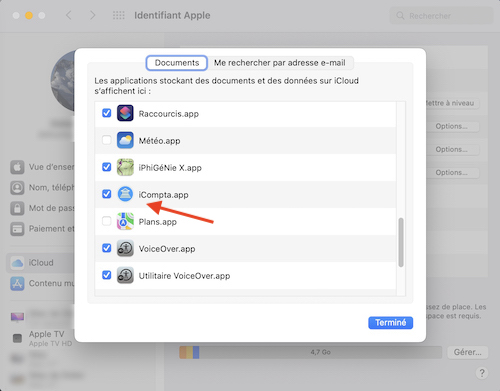
Task: Click the iPhiGéNie X.app map icon
Action: [125, 167]
